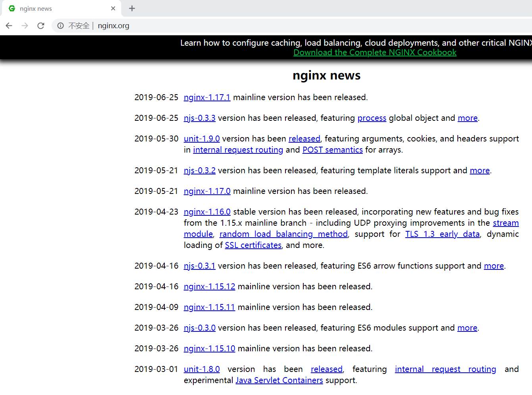
Task: Open Download the Complete NGINX Cookbook link
Action: [x=375, y=52]
